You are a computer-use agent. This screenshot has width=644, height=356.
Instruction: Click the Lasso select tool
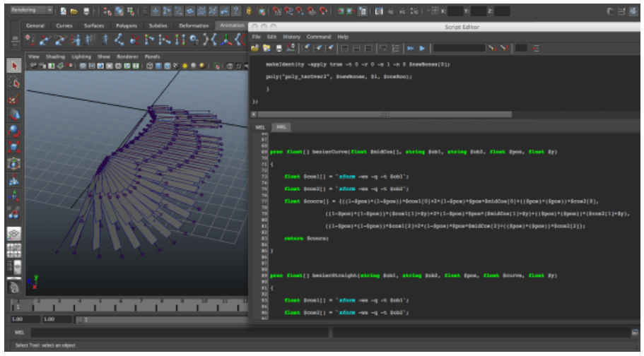click(13, 83)
